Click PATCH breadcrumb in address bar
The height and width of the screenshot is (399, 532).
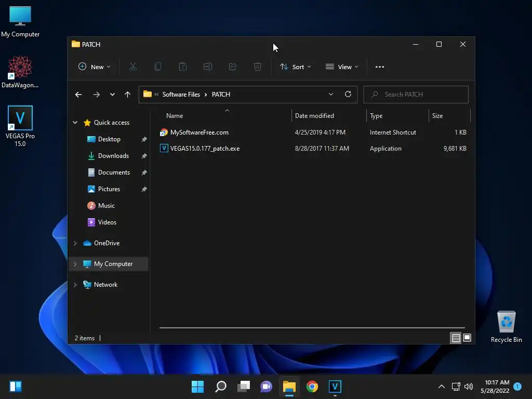coord(221,95)
